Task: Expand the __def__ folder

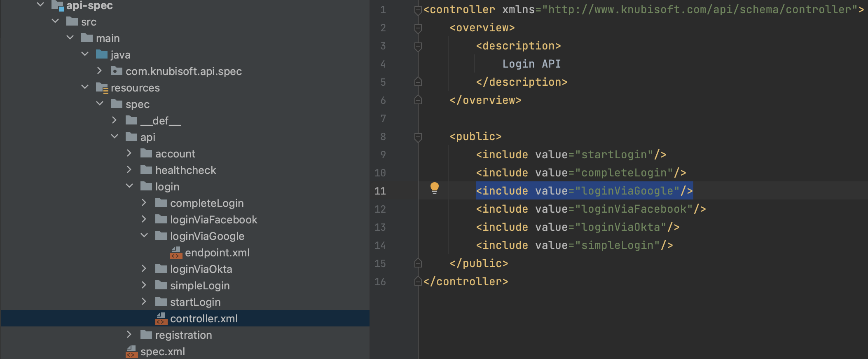Action: [114, 120]
